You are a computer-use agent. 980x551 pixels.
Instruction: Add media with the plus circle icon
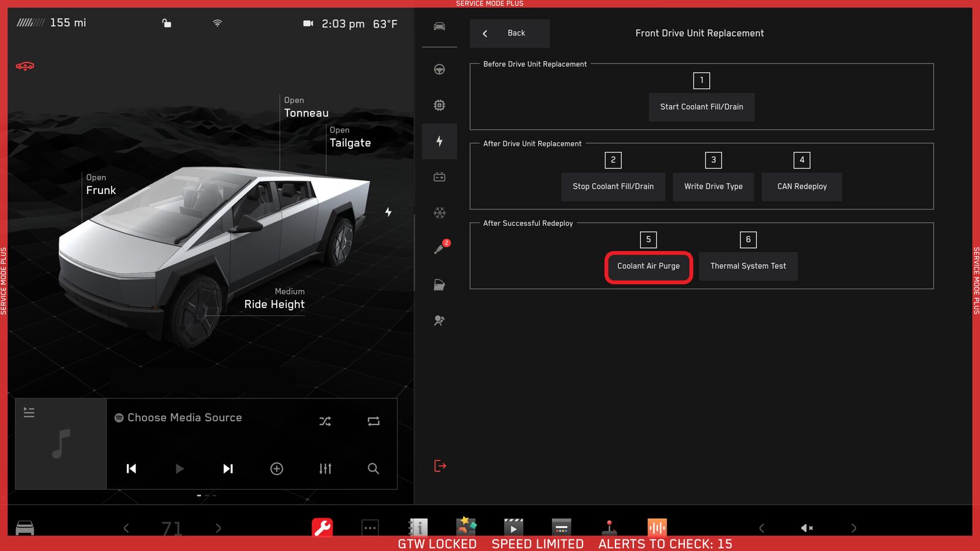277,468
